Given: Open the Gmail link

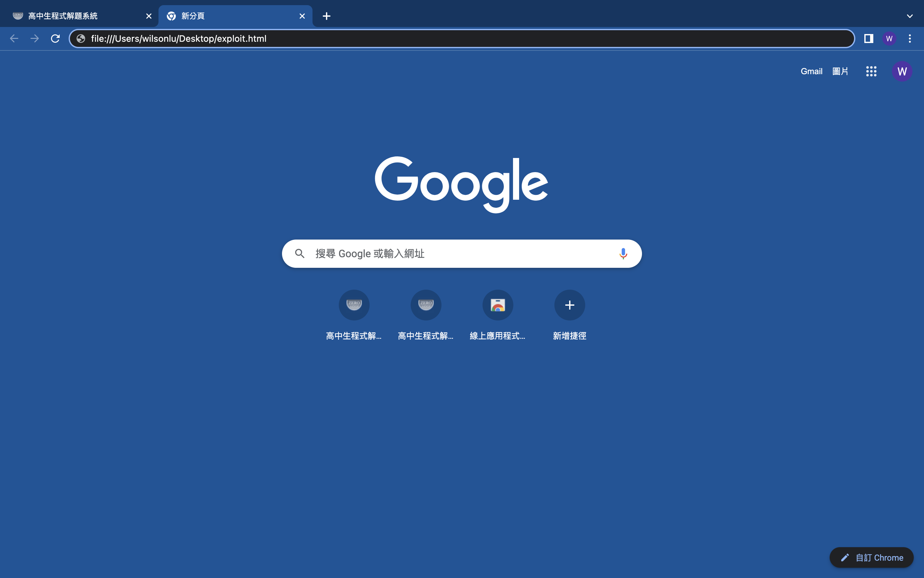Looking at the screenshot, I should tap(811, 72).
